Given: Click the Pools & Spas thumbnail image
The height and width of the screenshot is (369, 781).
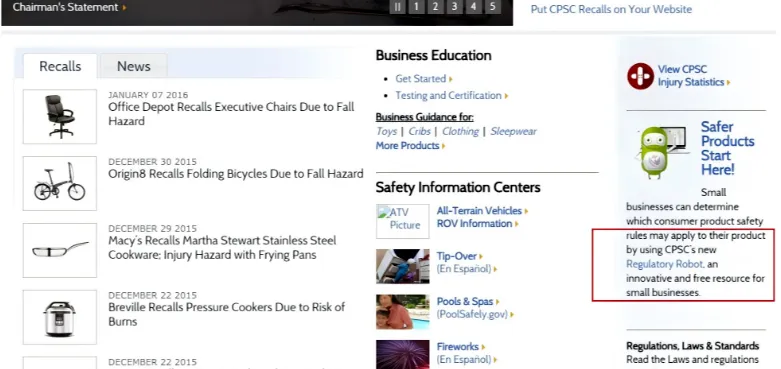Looking at the screenshot, I should pos(402,312).
